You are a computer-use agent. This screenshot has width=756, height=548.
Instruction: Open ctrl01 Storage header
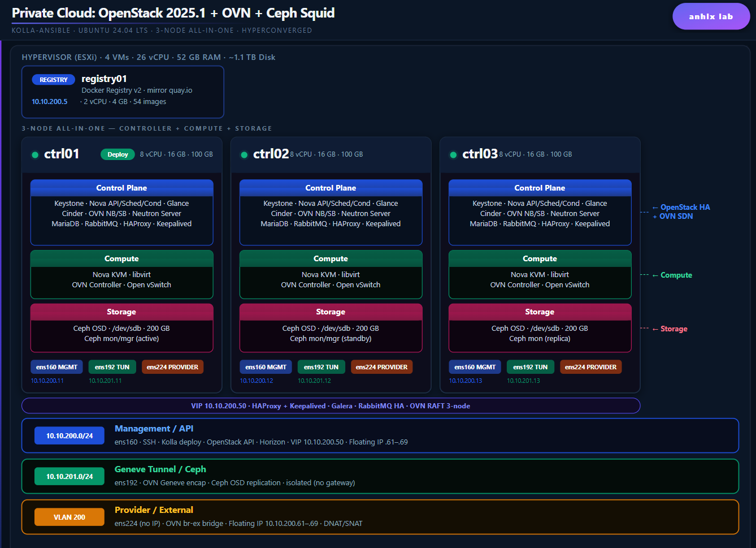(x=121, y=312)
